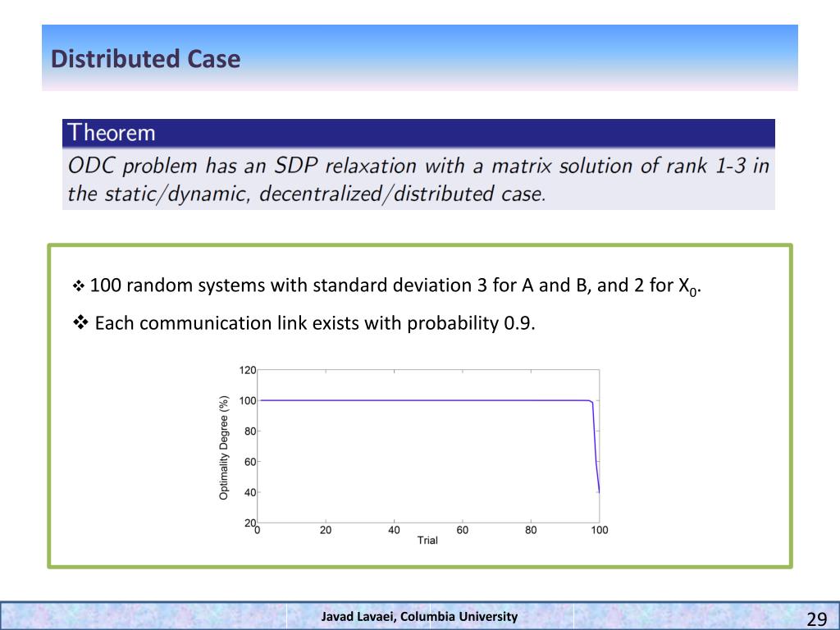840x630 pixels.
Task: Click the y-axis tick value 120
Action: coord(248,370)
